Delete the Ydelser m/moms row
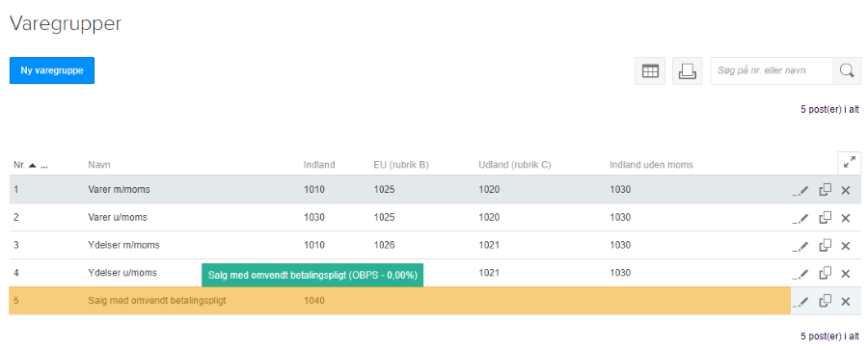868x350 pixels. [845, 246]
